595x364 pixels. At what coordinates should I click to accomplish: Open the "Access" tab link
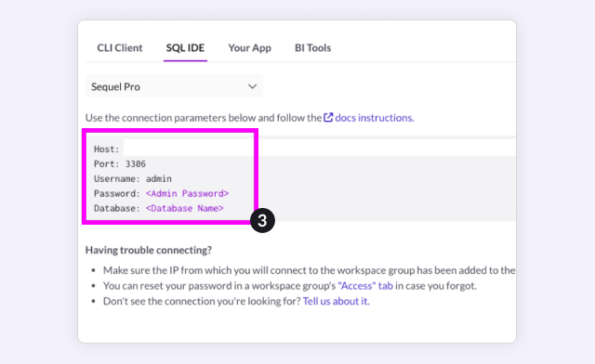point(365,285)
